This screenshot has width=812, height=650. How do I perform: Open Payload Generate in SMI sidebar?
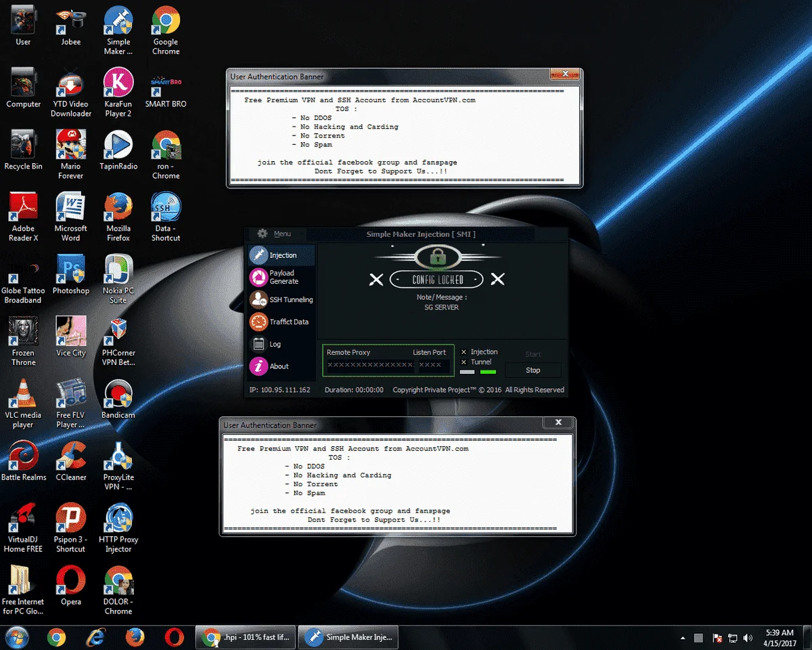281,278
